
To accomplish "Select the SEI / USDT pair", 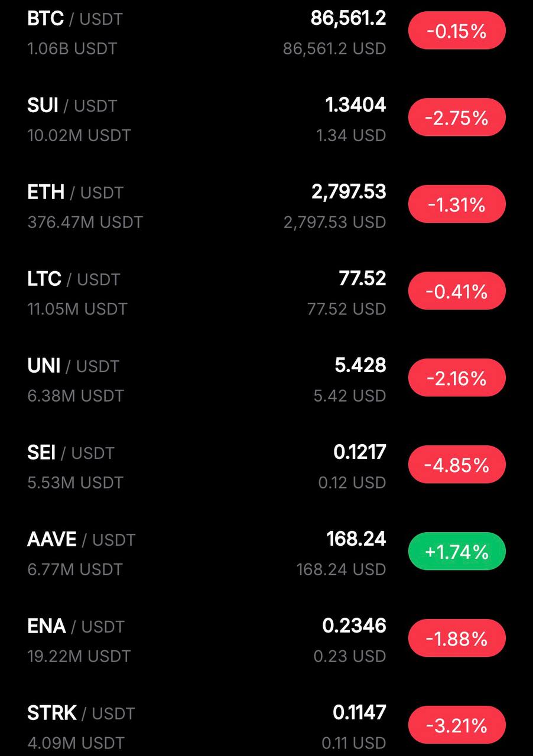I will (70, 453).
